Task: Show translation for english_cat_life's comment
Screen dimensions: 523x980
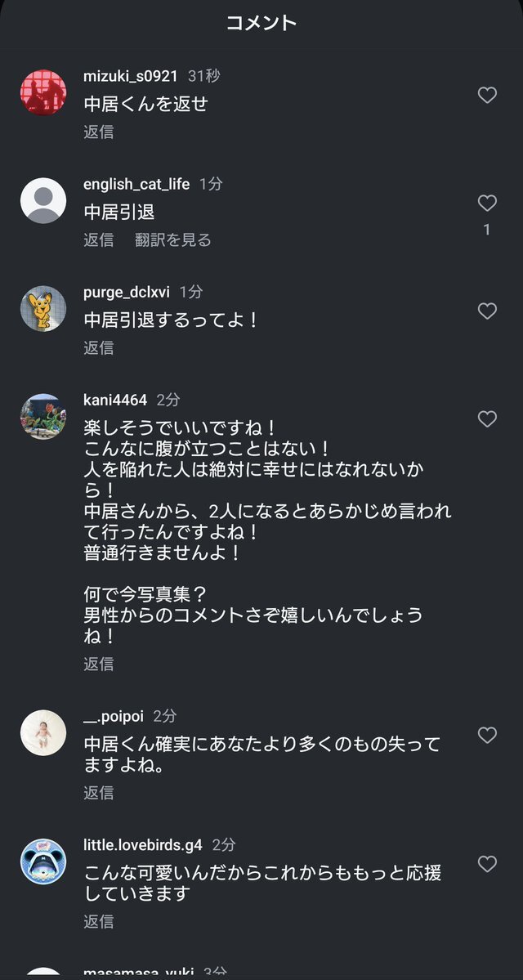Action: pyautogui.click(x=172, y=239)
